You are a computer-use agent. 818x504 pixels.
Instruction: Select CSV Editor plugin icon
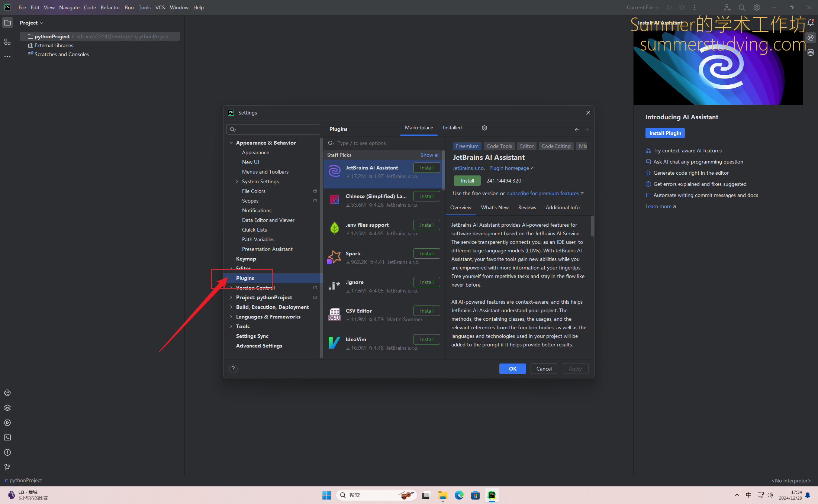coord(334,314)
